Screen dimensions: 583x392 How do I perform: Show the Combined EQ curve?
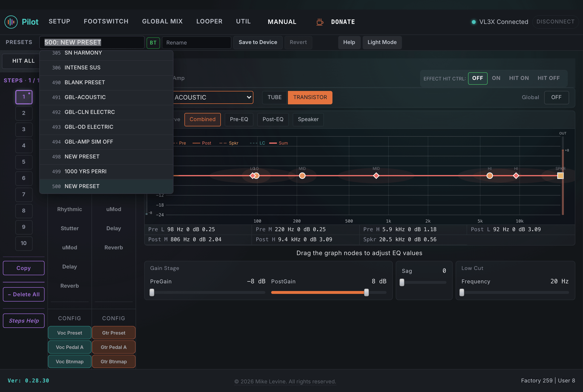click(x=202, y=119)
